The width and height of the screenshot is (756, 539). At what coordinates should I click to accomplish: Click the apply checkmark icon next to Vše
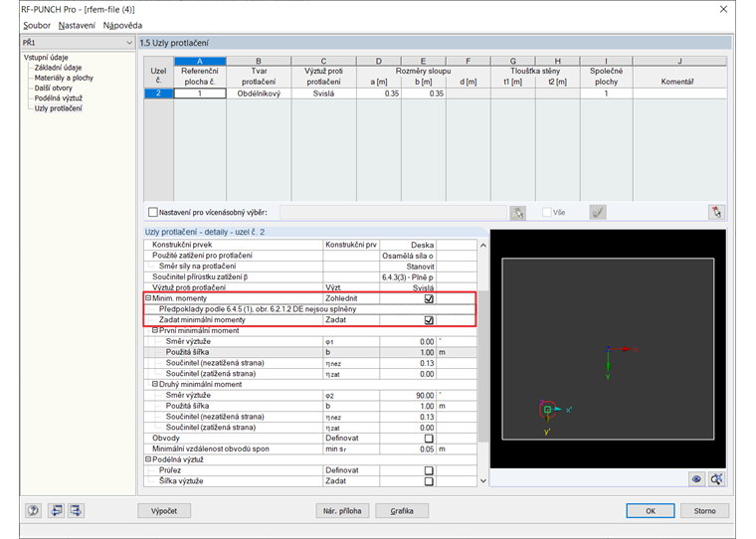[x=598, y=212]
